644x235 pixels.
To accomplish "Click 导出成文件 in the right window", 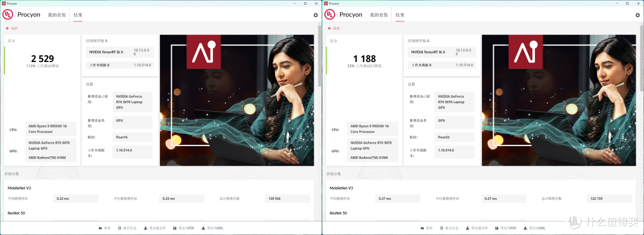I will 476,228.
